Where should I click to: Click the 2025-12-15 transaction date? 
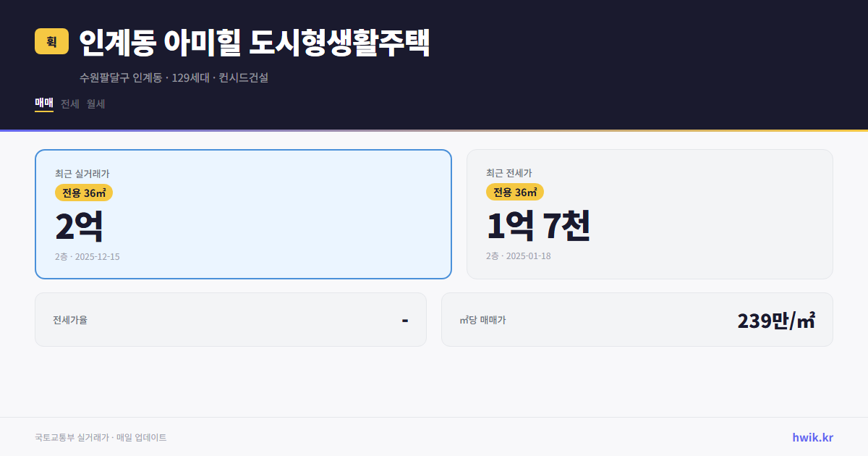88,256
